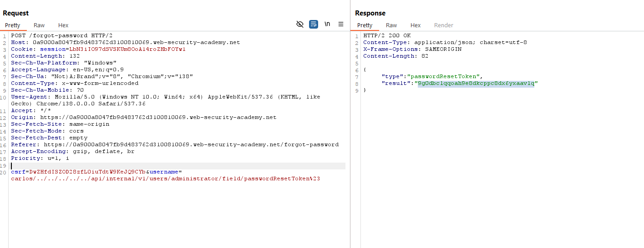Toggle the \n non-printable characters button

(x=327, y=25)
